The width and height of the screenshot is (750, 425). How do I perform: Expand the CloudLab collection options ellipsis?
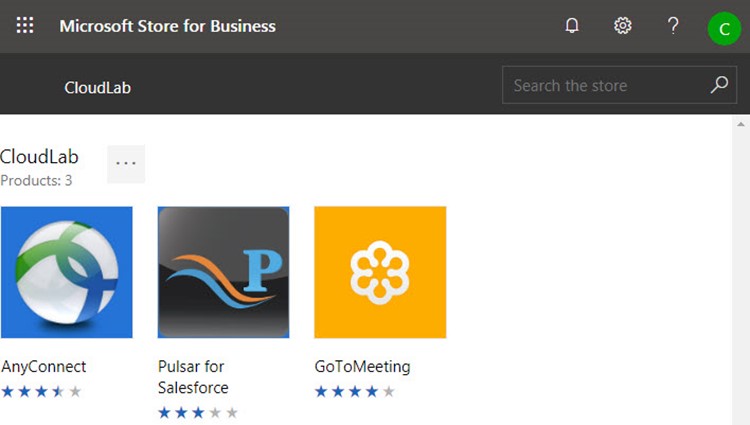click(126, 164)
